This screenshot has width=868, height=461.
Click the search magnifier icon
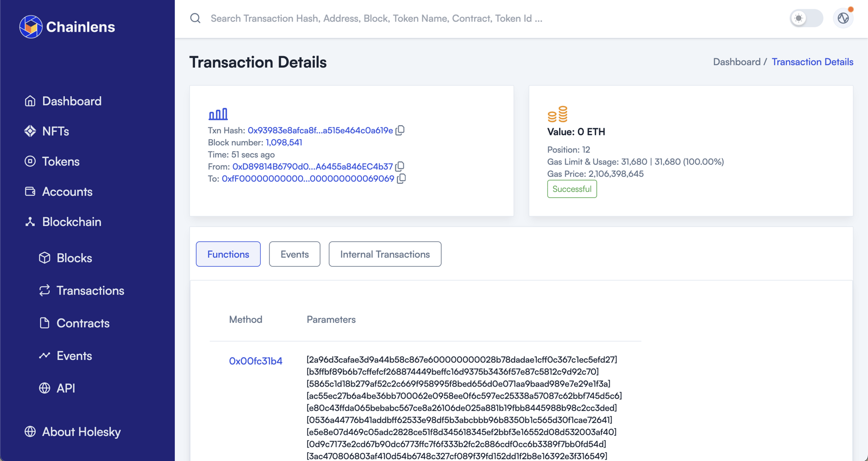pyautogui.click(x=196, y=18)
